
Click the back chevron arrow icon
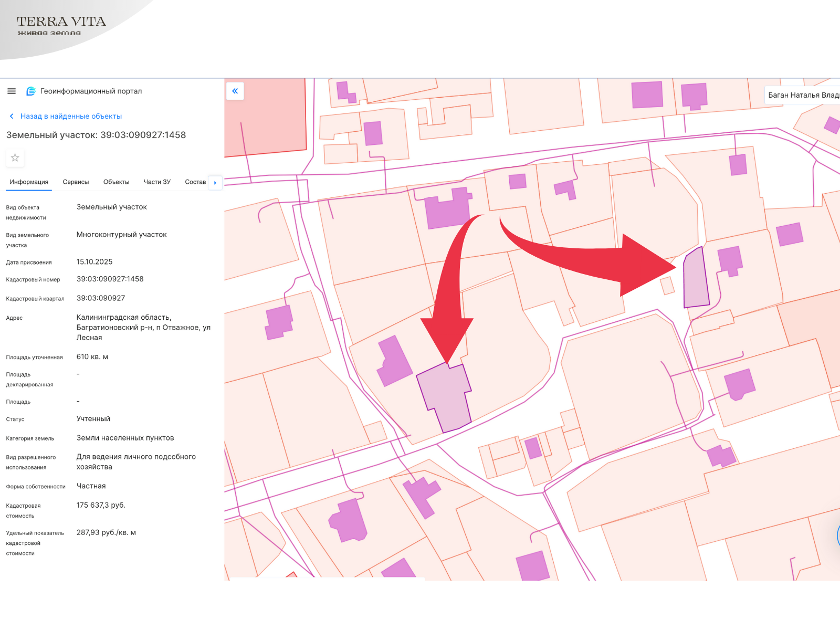[x=12, y=117]
